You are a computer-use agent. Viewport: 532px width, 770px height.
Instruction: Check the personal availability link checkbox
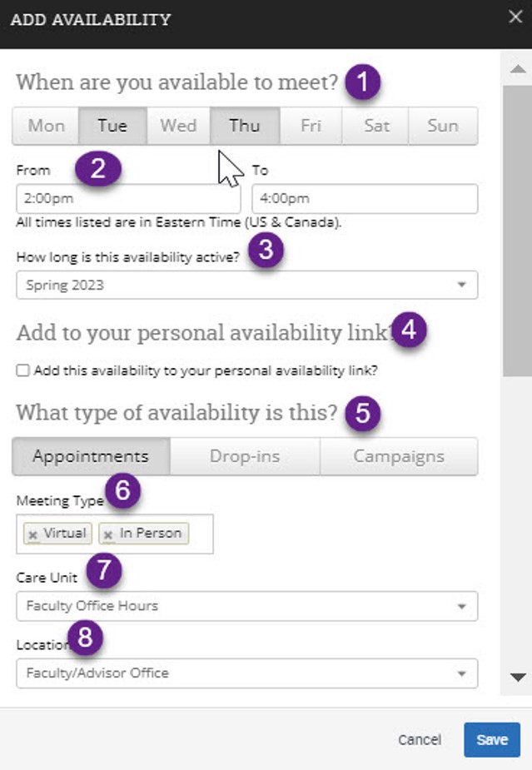tap(22, 370)
